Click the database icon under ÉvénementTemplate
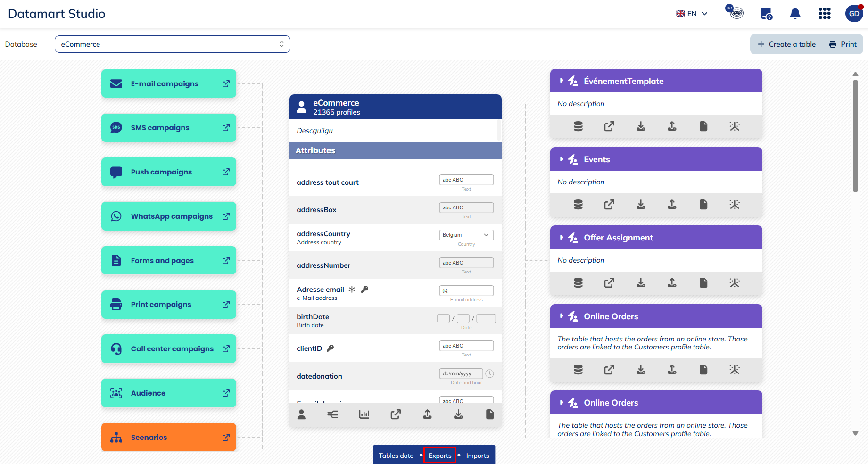 (578, 126)
